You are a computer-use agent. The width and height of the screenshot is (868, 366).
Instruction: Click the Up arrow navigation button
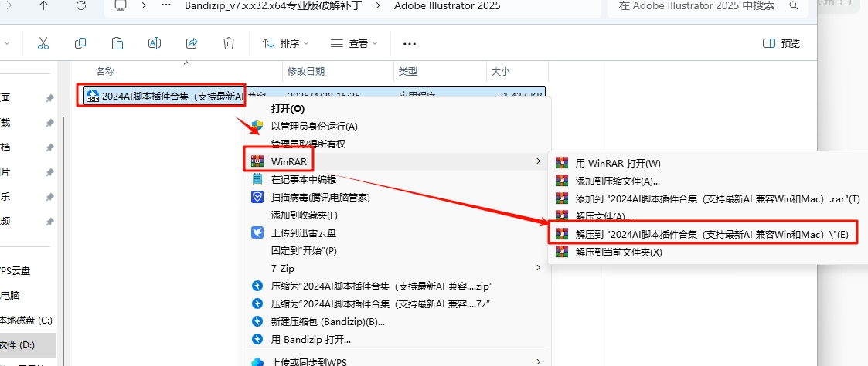click(44, 6)
